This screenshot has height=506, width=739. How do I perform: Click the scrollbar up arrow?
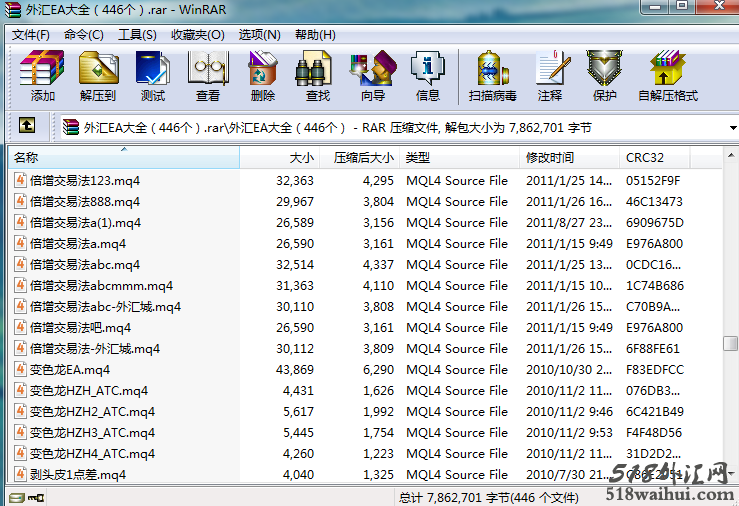731,155
